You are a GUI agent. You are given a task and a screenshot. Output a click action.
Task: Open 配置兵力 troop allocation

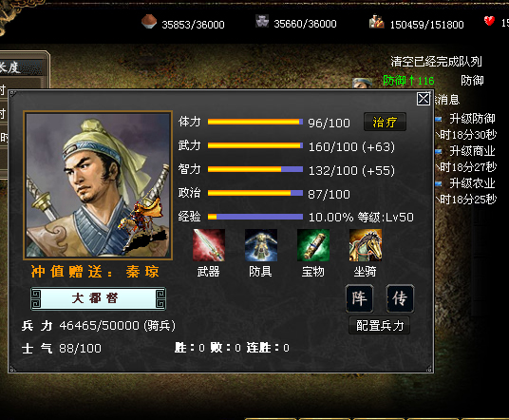pos(380,325)
